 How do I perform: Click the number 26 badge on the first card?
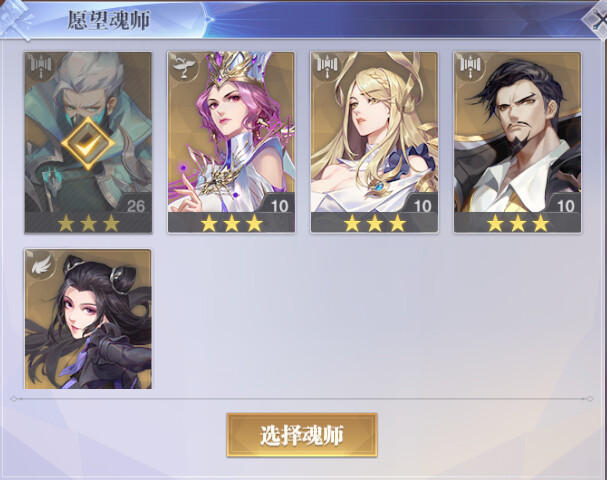point(136,206)
